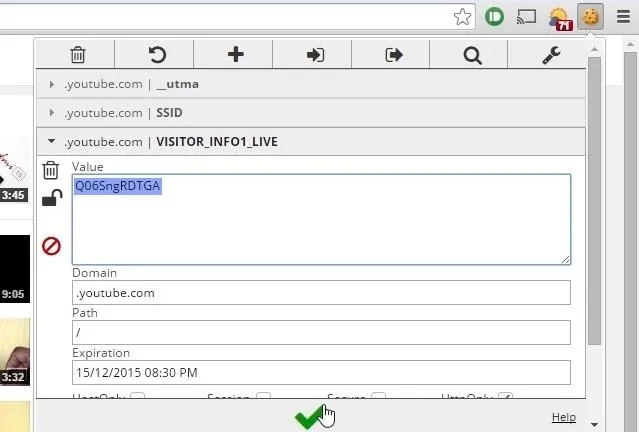The height and width of the screenshot is (432, 639).
Task: Submit cookie changes with green checkmark
Action: coord(310,417)
